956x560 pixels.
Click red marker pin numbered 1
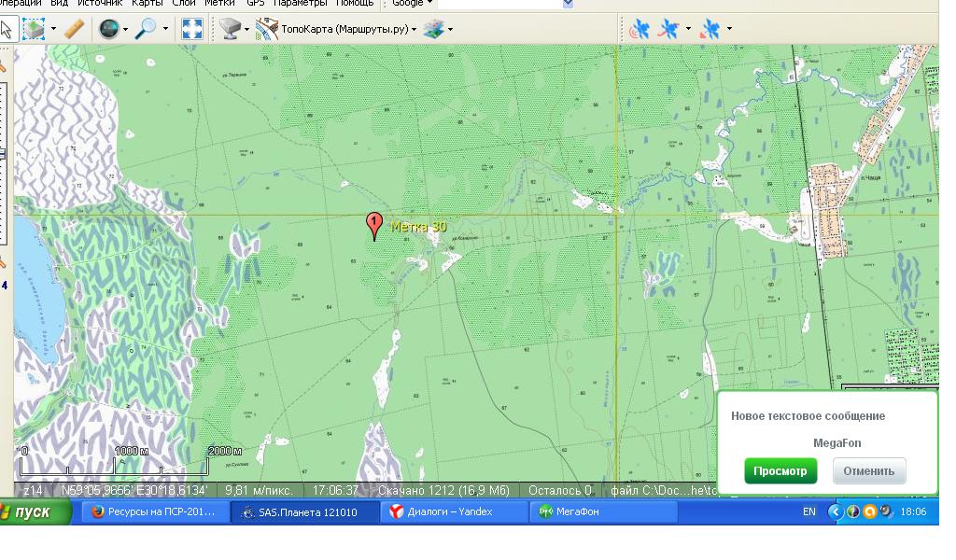coord(374,225)
